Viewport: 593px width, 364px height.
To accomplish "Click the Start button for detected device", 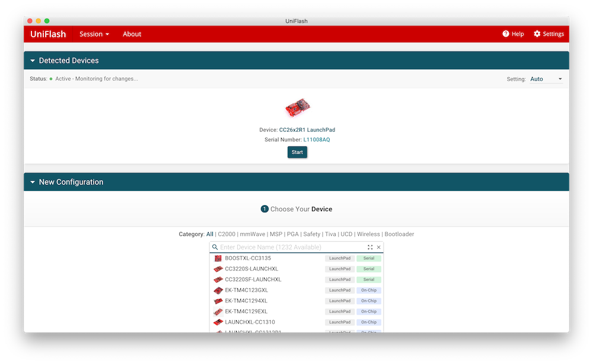I will [297, 152].
